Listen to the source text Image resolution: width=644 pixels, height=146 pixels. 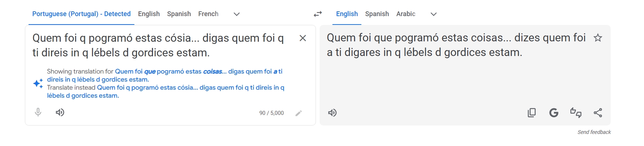click(60, 112)
